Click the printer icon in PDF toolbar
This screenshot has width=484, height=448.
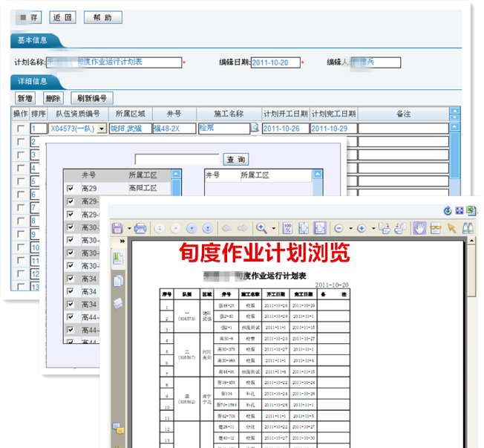(140, 228)
